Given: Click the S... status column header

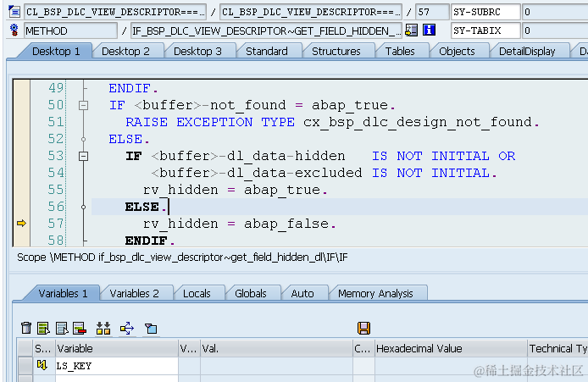Looking at the screenshot, I should tap(44, 349).
